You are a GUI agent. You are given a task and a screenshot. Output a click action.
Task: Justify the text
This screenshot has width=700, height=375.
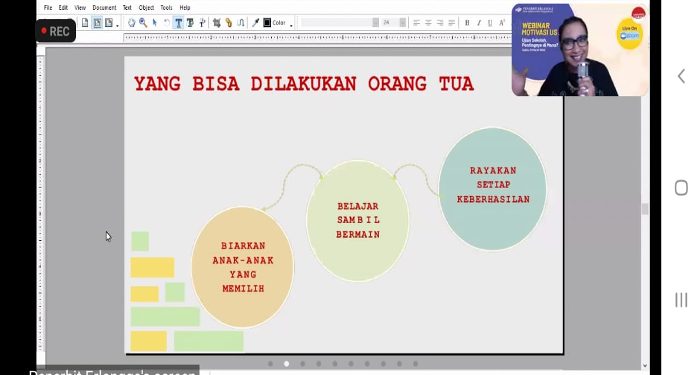tap(451, 23)
